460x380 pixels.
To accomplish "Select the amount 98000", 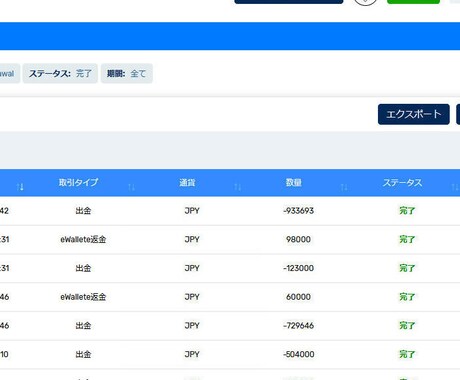I will point(298,239).
